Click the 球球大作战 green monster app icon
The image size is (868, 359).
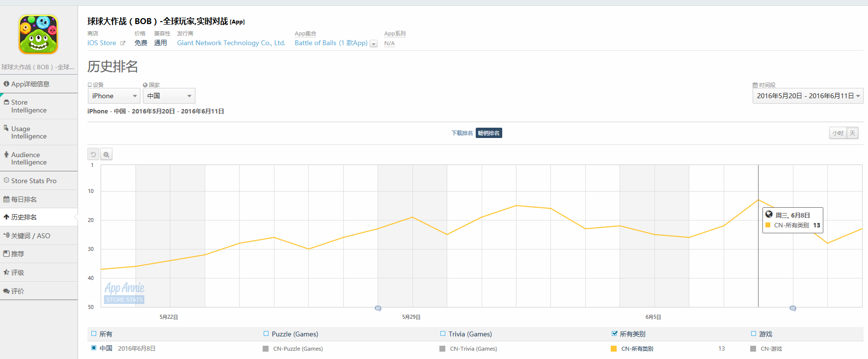coord(38,34)
